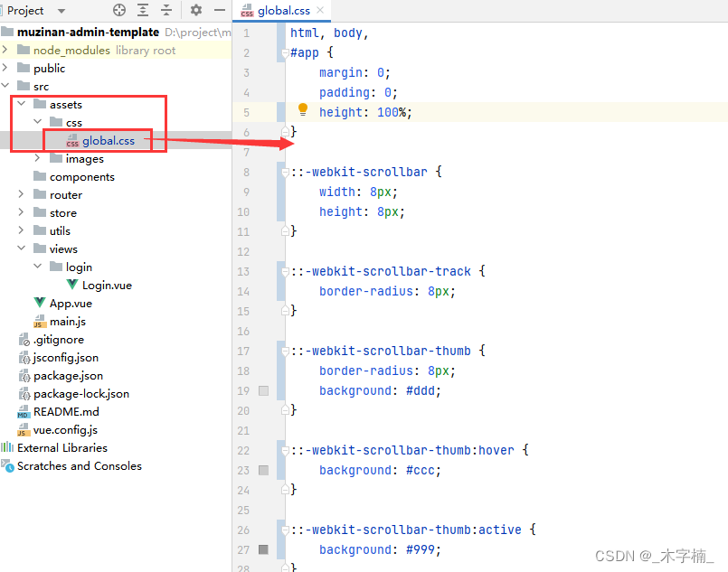Viewport: 728px width, 572px height.
Task: Fold the scrollbar-thumb:hover rule at line 22
Action: click(286, 451)
